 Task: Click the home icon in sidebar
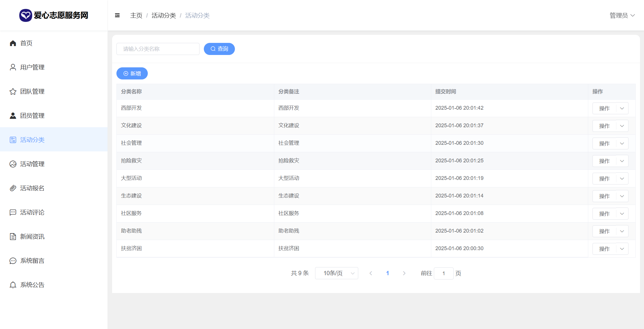click(x=13, y=43)
